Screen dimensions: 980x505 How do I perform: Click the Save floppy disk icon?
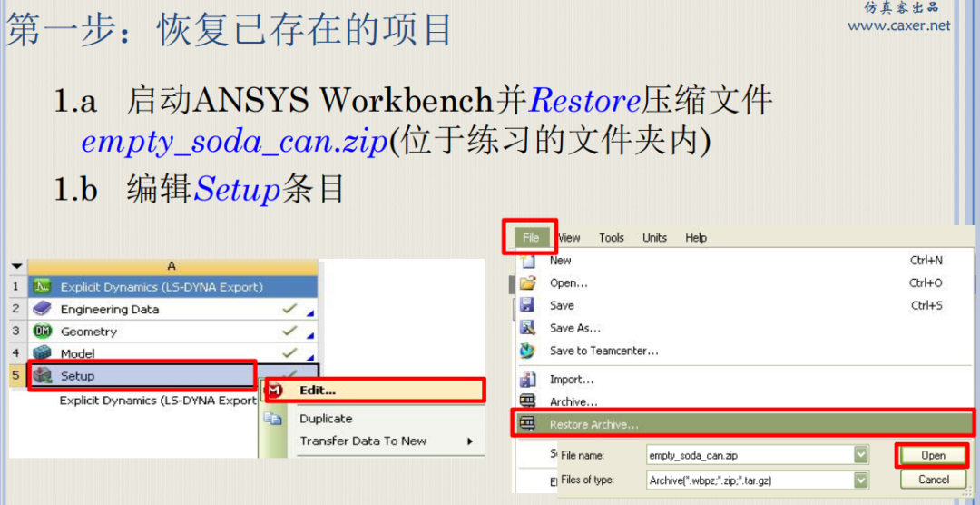[x=528, y=305]
